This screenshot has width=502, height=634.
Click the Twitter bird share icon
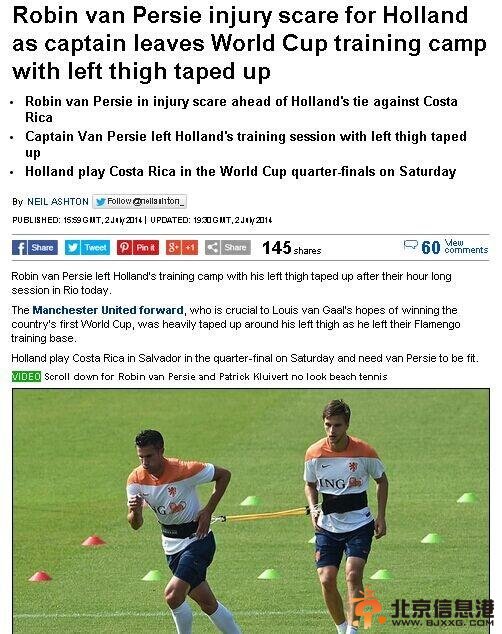[72, 247]
